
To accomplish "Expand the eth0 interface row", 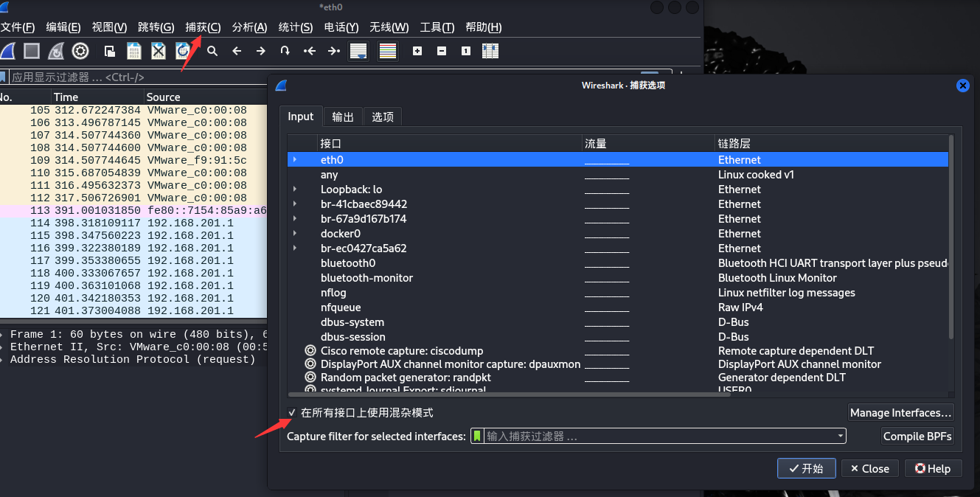I will point(295,159).
